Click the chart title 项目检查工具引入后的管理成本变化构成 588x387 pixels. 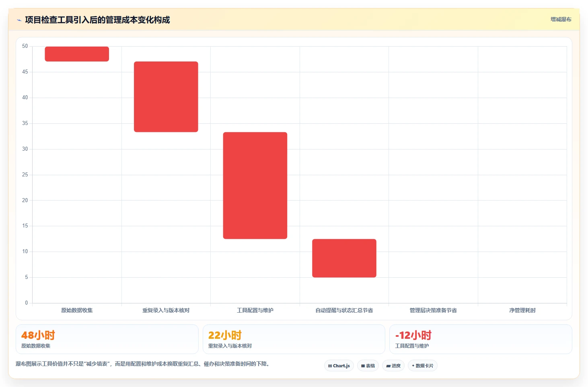[x=97, y=20]
